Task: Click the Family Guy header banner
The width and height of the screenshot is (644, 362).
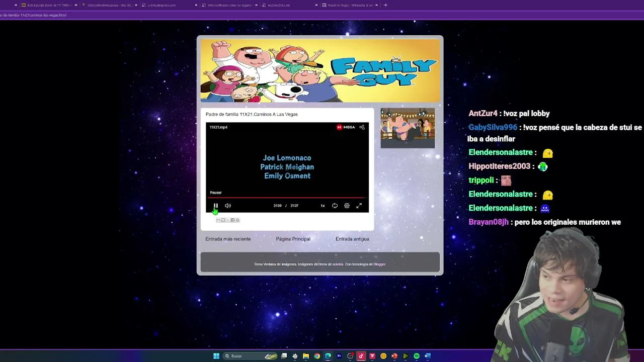Action: click(320, 70)
